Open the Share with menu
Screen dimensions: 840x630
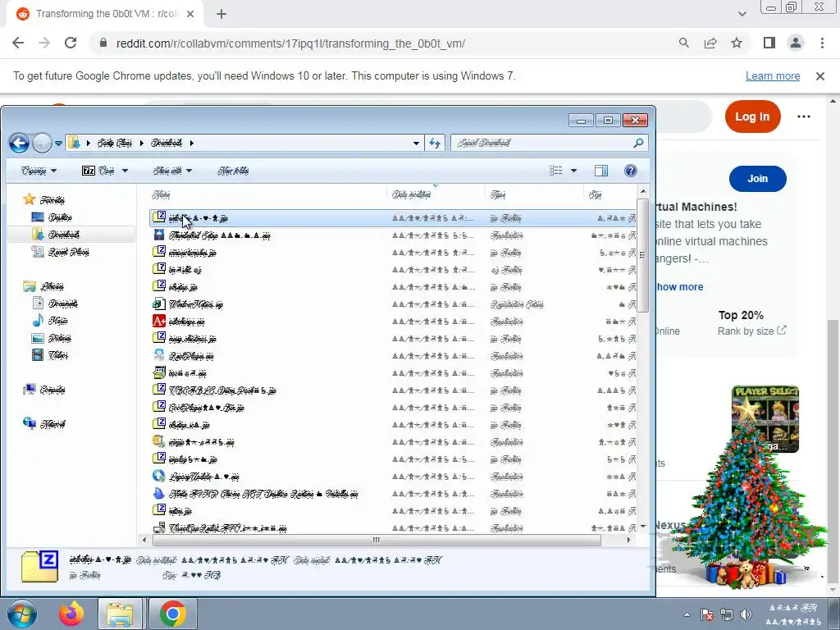172,171
